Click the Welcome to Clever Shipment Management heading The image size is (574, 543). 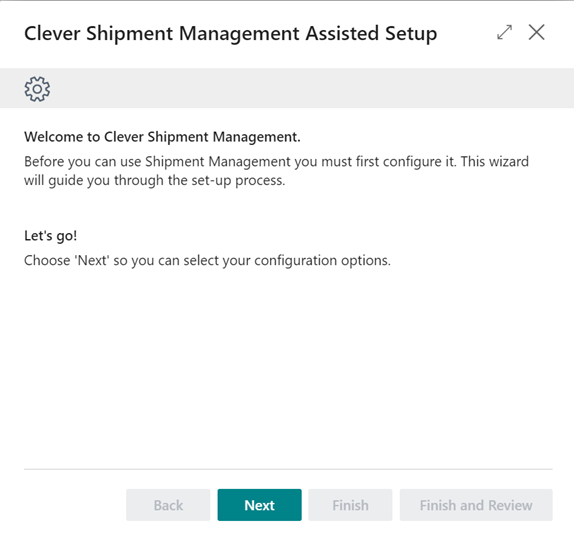162,137
